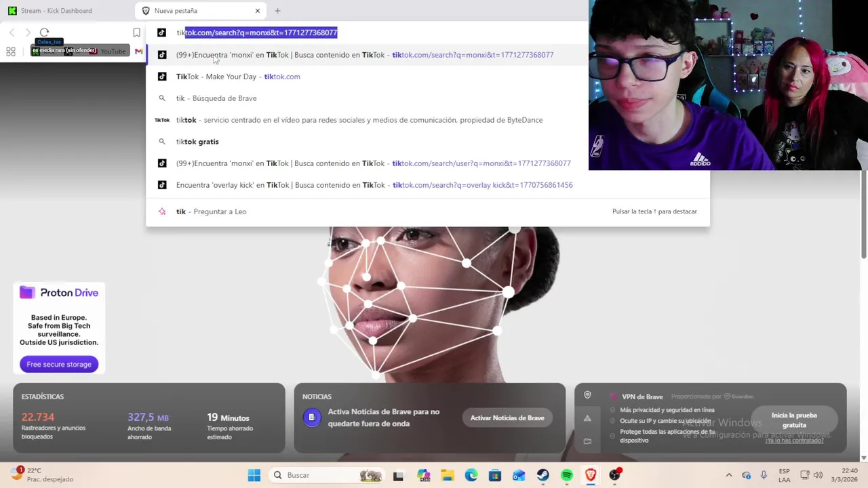Select the video camera Talk icon on the card sidebar
Image resolution: width=868 pixels, height=488 pixels.
[587, 441]
